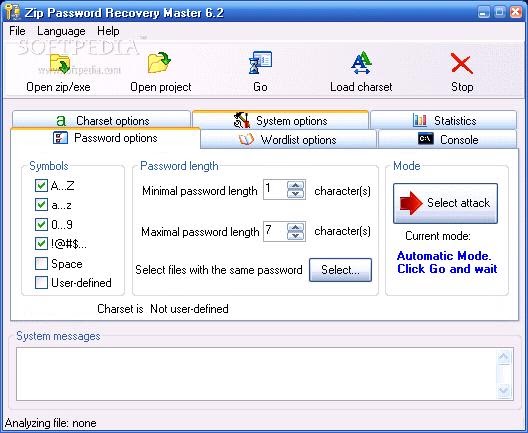
Task: Uncheck the A...Z uppercase symbols checkbox
Action: 41,185
